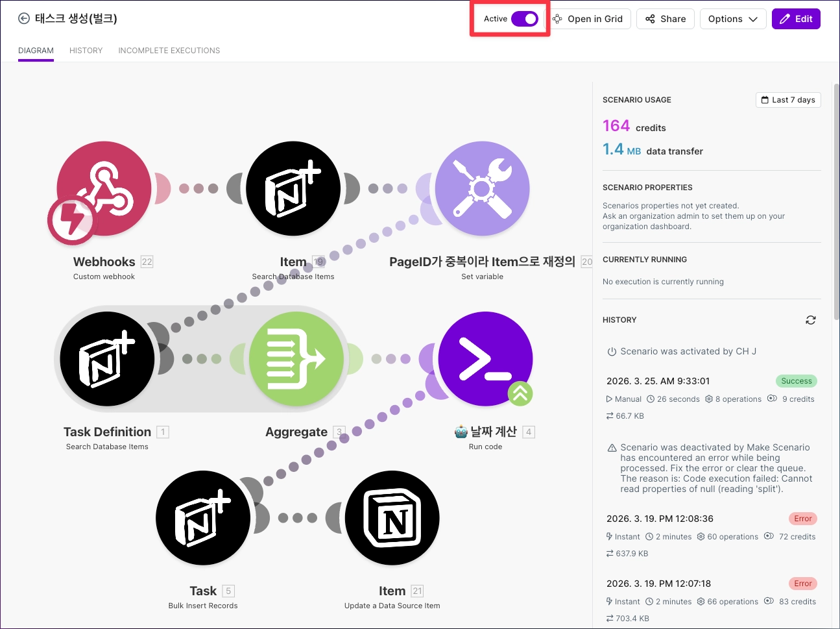Click the '9 credits' value in Success execution
The height and width of the screenshot is (629, 840).
point(798,399)
